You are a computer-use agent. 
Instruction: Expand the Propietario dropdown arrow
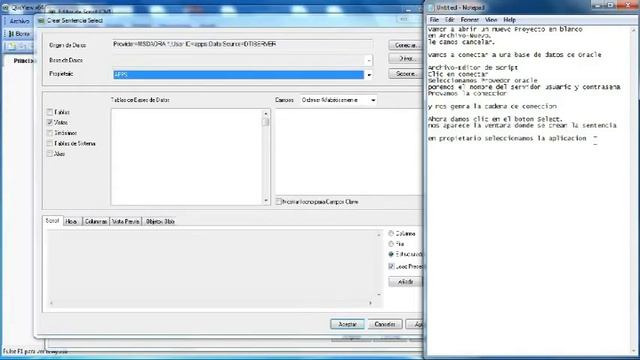coord(369,75)
